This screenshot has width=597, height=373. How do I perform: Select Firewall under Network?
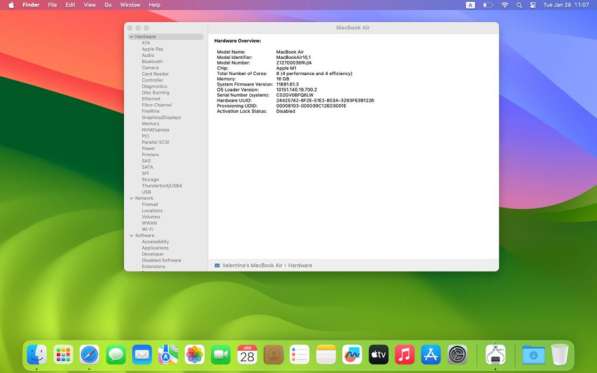tap(150, 204)
